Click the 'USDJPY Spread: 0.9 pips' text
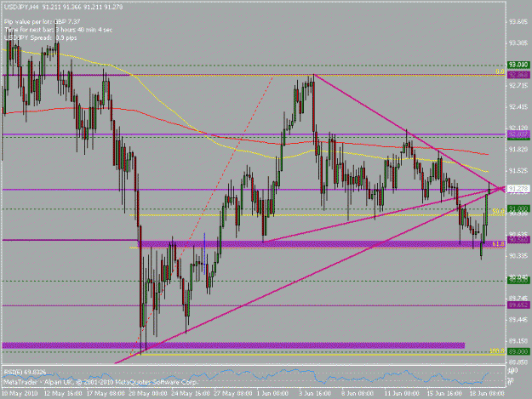 coord(40,37)
